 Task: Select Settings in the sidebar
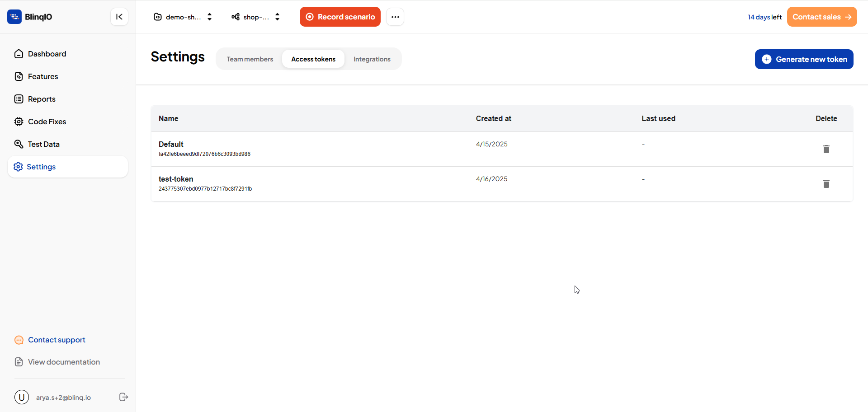pos(68,167)
